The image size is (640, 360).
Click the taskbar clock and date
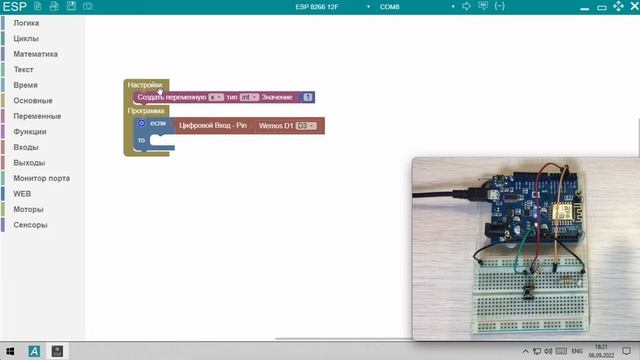click(x=601, y=351)
